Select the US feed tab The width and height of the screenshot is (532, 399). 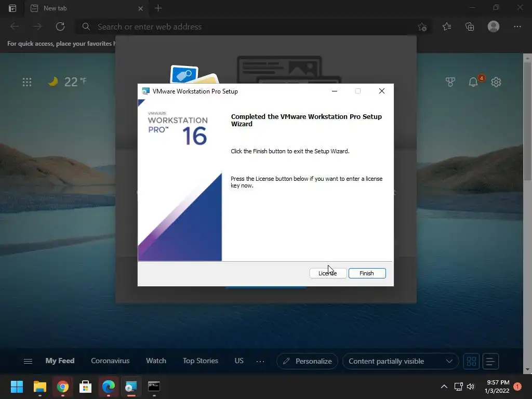tap(239, 361)
